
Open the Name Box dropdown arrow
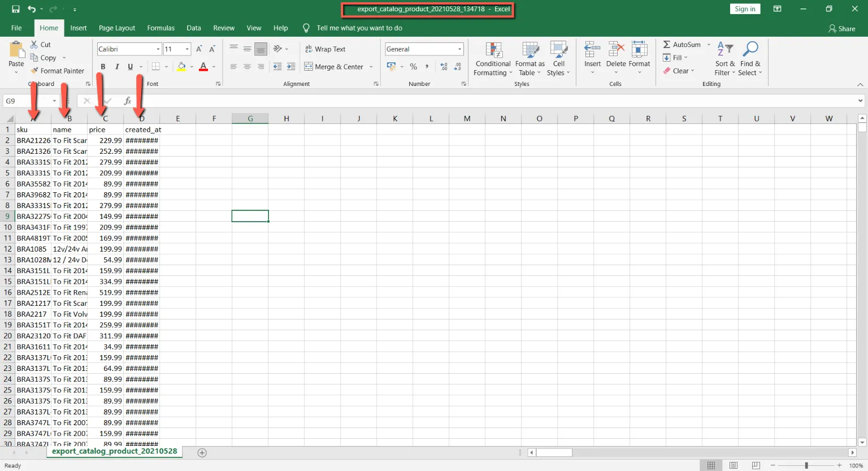tap(54, 101)
